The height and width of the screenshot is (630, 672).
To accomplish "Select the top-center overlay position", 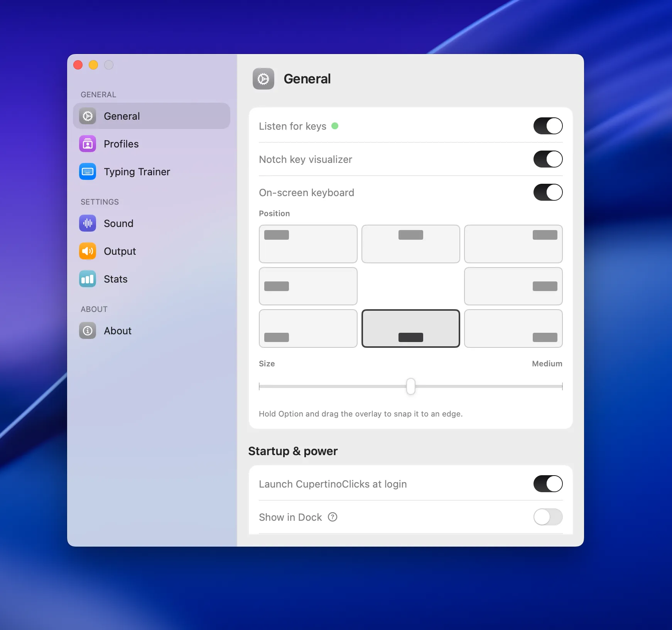I will pyautogui.click(x=411, y=244).
